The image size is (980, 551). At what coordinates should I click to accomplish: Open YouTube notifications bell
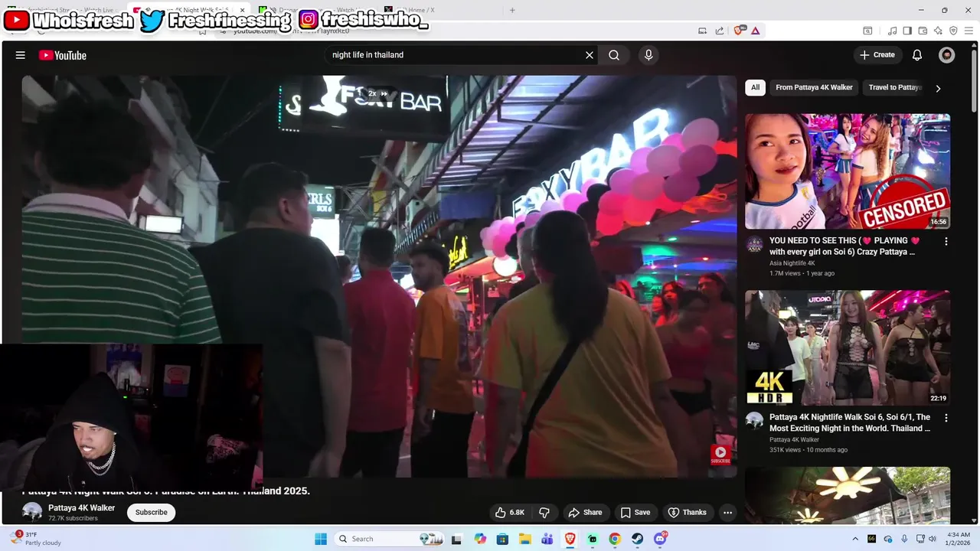point(917,55)
